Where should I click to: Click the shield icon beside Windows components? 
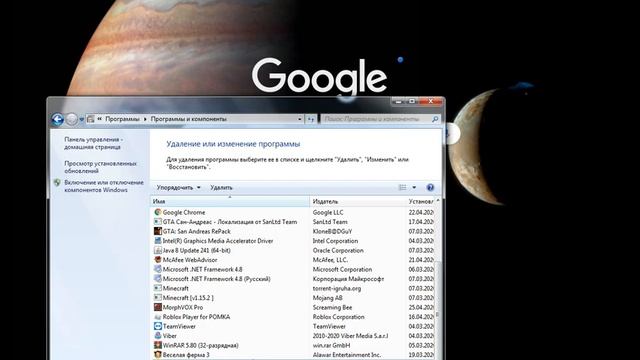(x=57, y=182)
